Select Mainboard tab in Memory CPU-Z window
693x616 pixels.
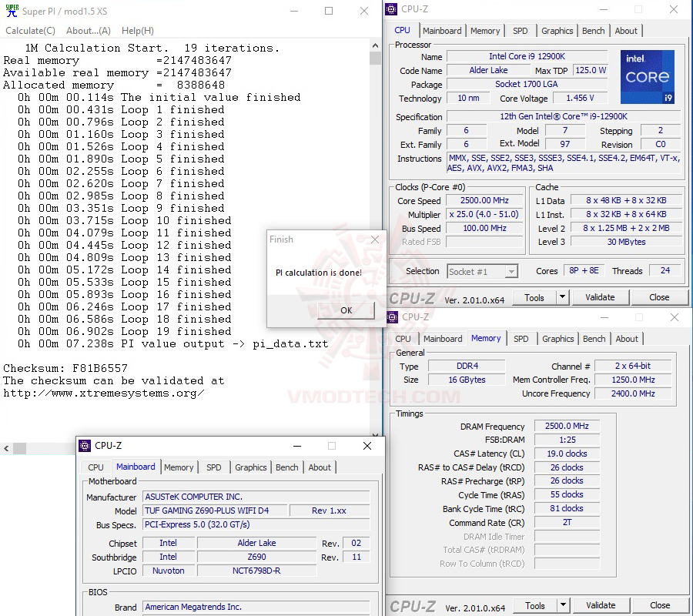click(x=443, y=339)
